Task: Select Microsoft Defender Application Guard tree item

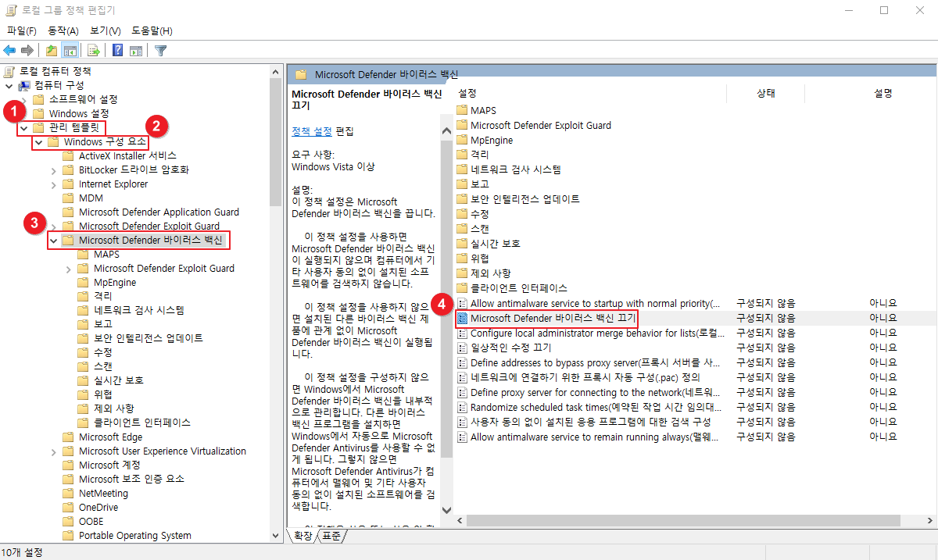Action: [159, 212]
